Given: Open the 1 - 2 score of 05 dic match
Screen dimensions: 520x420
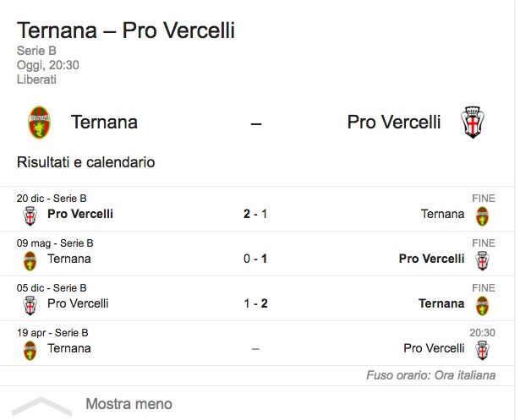Looking at the screenshot, I should coord(255,303).
